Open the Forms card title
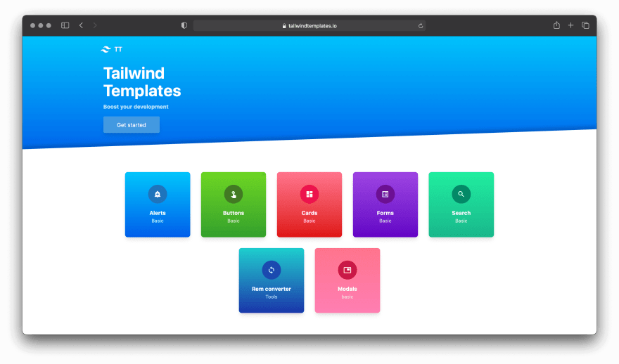Image resolution: width=619 pixels, height=364 pixels. 385,213
